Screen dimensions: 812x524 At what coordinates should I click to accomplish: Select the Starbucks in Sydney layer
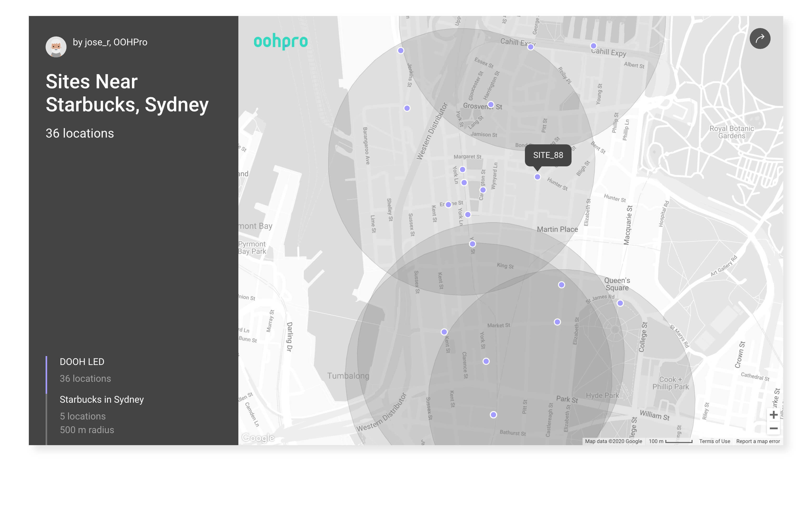[102, 400]
